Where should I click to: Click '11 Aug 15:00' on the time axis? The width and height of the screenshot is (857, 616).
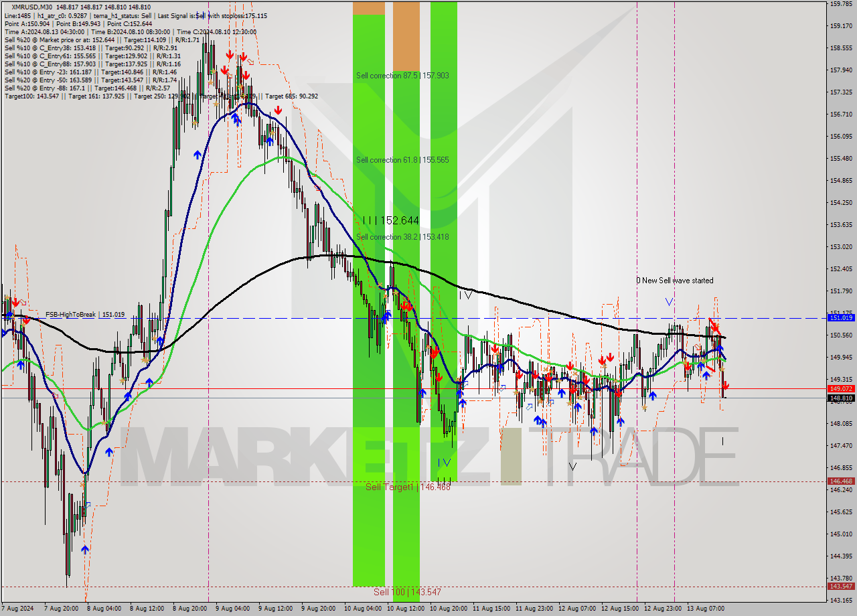click(492, 609)
